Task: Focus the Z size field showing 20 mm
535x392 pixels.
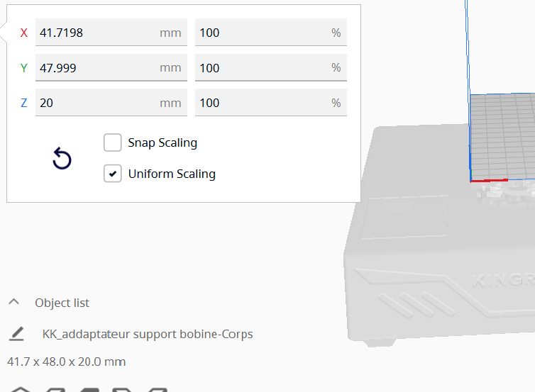Action: pos(111,103)
